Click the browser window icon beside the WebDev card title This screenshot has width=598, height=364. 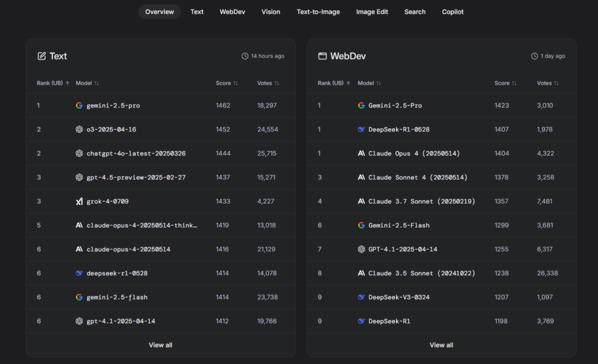coord(322,56)
